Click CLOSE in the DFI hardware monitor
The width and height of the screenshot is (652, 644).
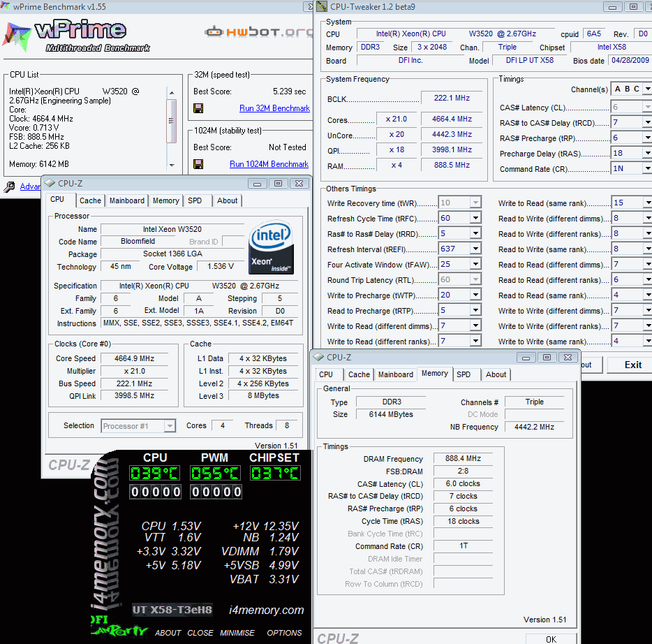[x=200, y=633]
